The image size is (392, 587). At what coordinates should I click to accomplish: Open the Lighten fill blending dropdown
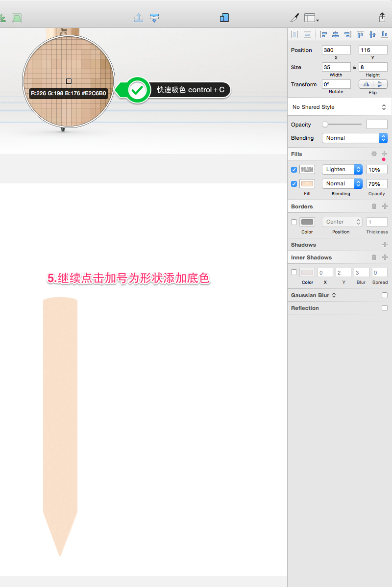click(342, 170)
